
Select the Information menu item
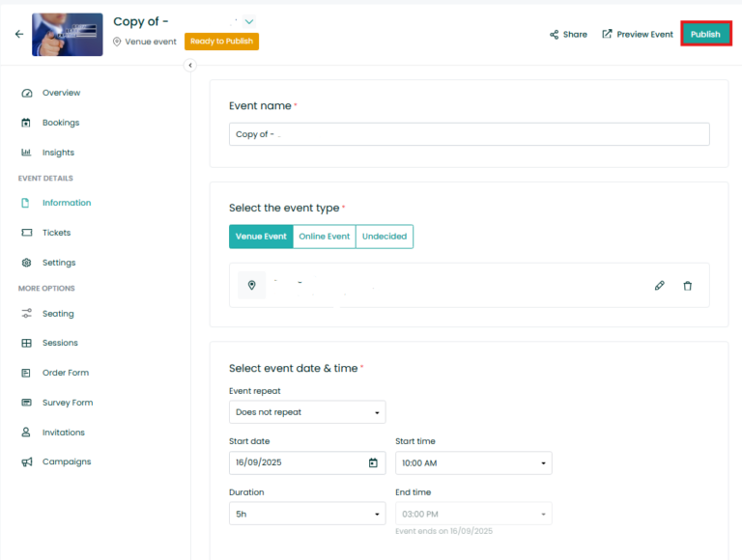click(67, 203)
